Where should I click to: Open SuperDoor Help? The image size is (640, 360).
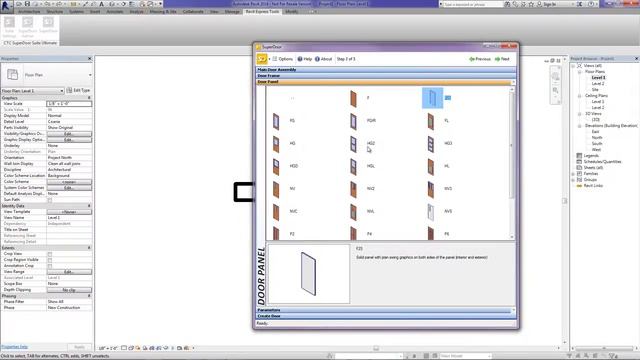[304, 59]
